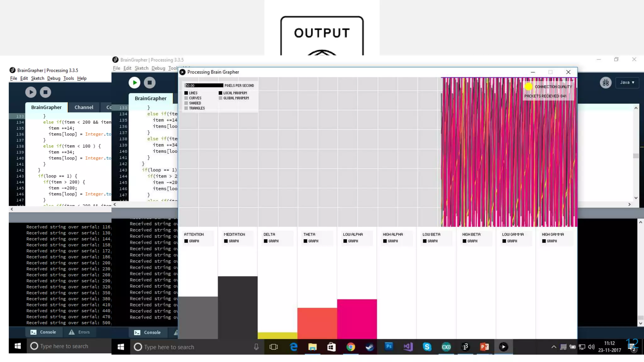Switch to the Channel tab
The height and width of the screenshot is (362, 644).
84,107
